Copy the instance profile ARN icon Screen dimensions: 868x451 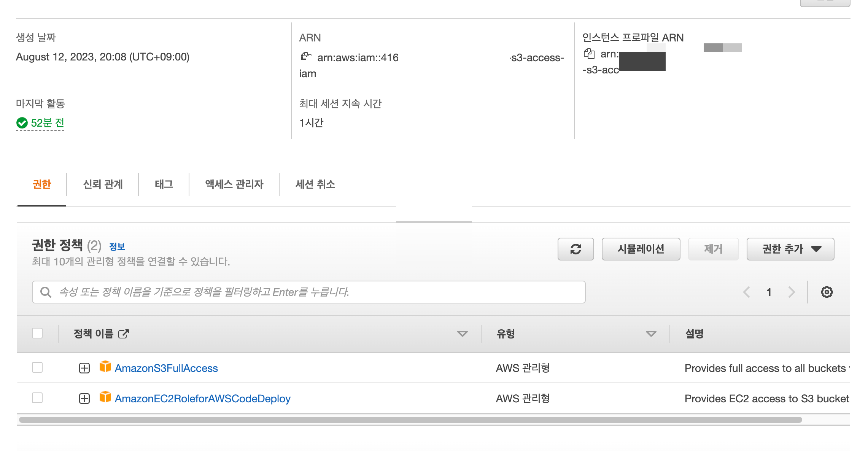589,54
